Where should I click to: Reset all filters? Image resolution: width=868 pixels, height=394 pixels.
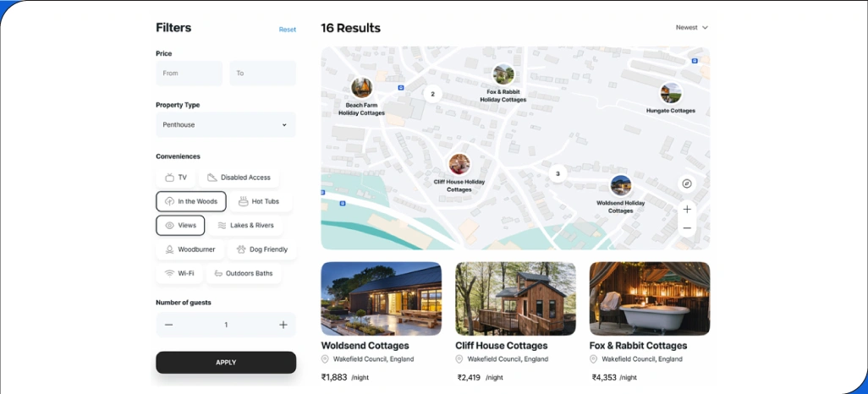[x=288, y=30]
